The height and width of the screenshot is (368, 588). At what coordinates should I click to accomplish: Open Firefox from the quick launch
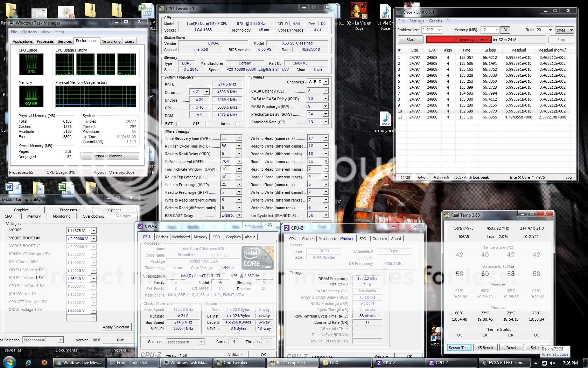[x=44, y=363]
